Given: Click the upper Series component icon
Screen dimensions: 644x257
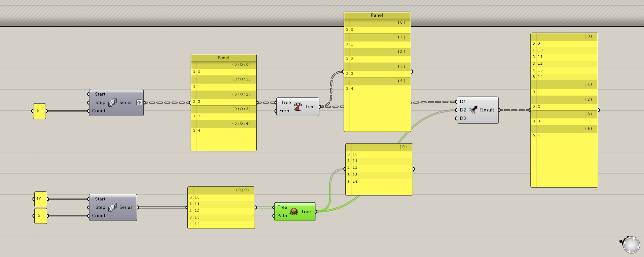Looking at the screenshot, I should click(x=112, y=103).
